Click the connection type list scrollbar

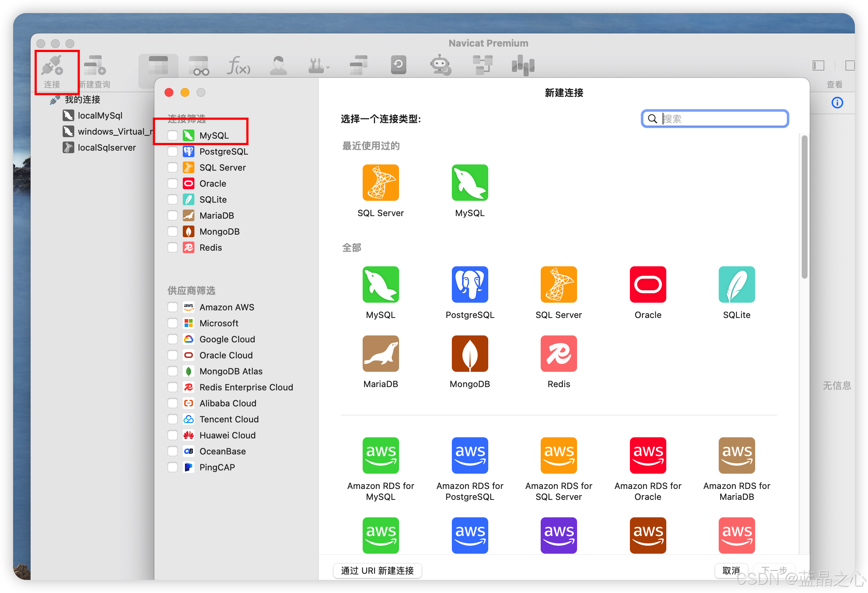(x=804, y=207)
